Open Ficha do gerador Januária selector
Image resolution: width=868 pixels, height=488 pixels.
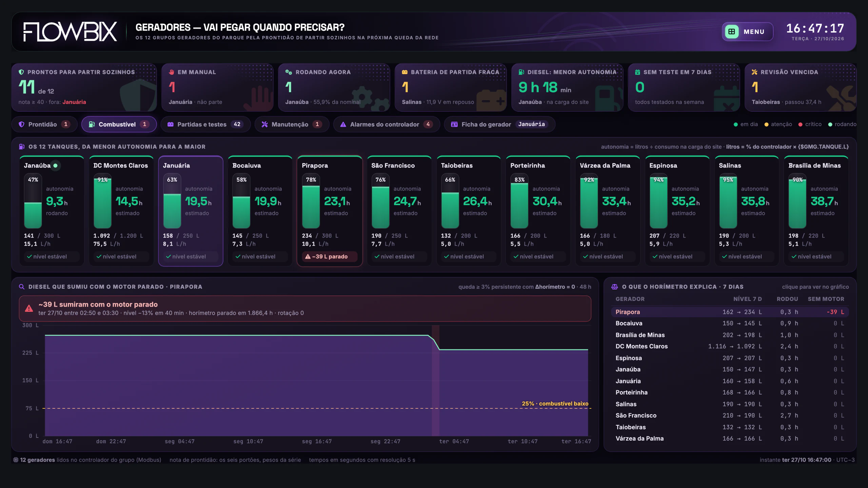pyautogui.click(x=499, y=124)
